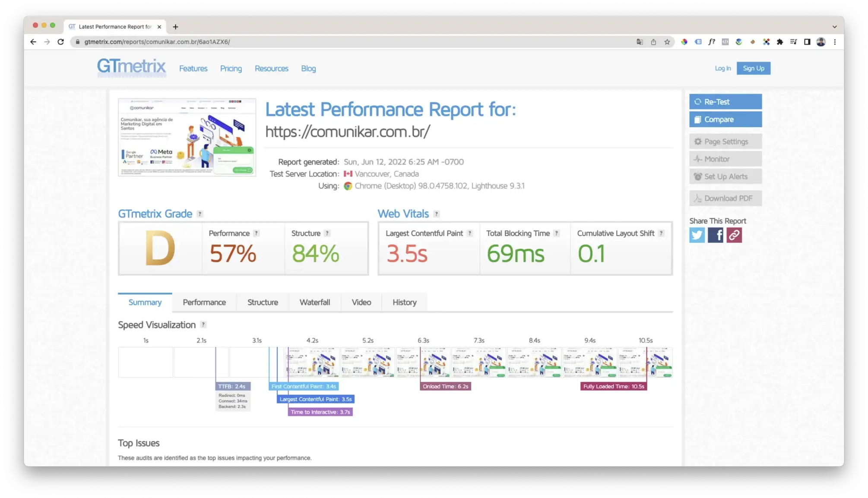Visit the Blog link
This screenshot has height=498, width=868.
[x=308, y=69]
